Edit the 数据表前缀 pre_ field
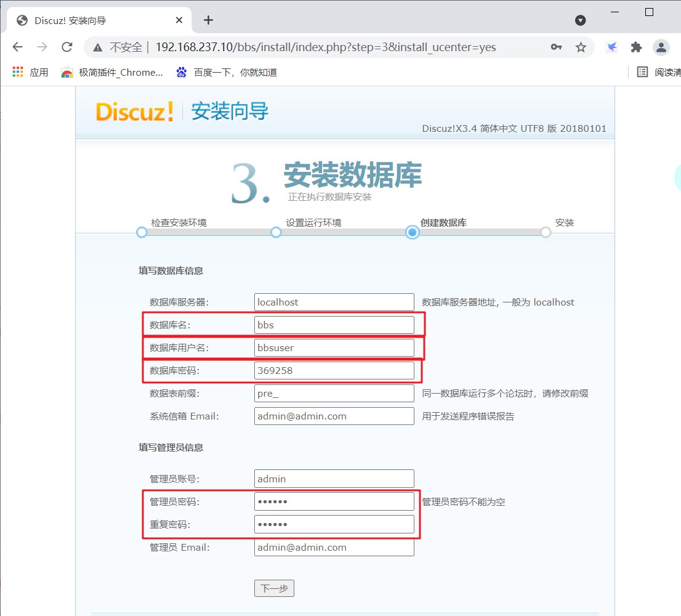 334,393
